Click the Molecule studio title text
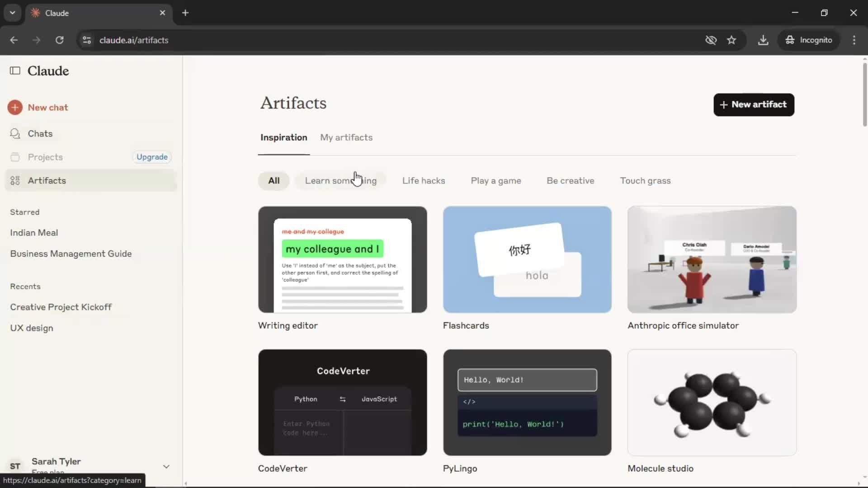The image size is (868, 488). [x=660, y=469]
